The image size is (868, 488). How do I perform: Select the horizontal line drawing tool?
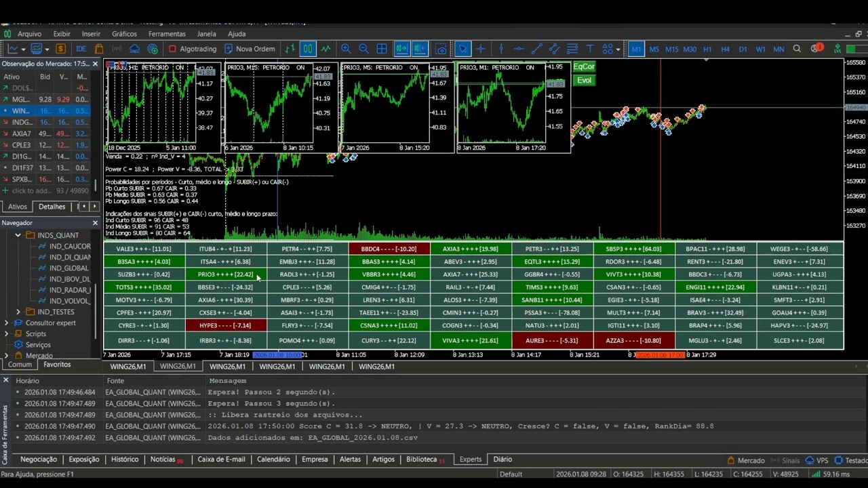(x=519, y=49)
